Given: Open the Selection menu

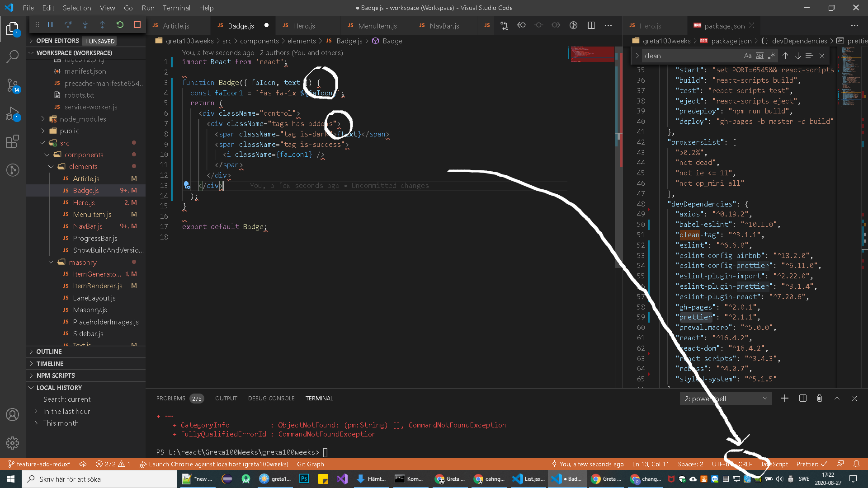Looking at the screenshot, I should click(77, 8).
